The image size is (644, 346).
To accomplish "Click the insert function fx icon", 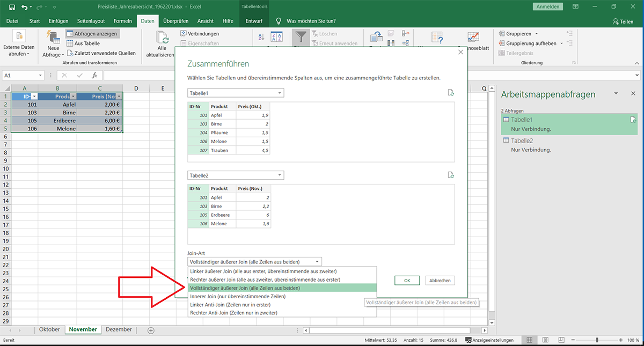I will (94, 76).
